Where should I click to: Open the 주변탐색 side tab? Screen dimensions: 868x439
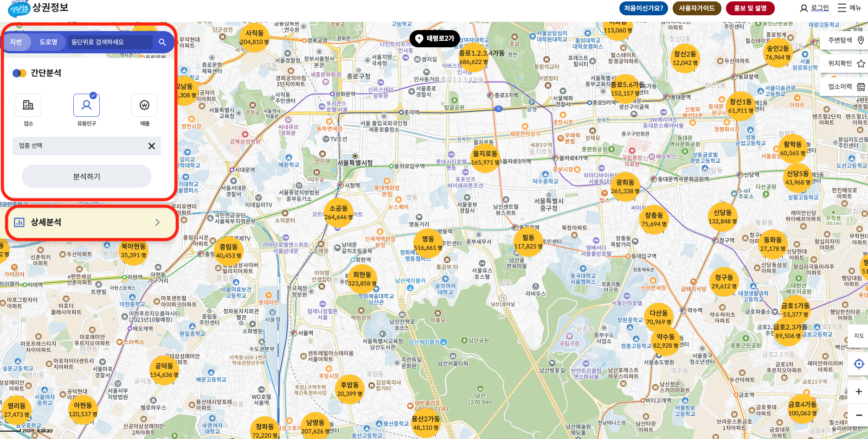(845, 40)
